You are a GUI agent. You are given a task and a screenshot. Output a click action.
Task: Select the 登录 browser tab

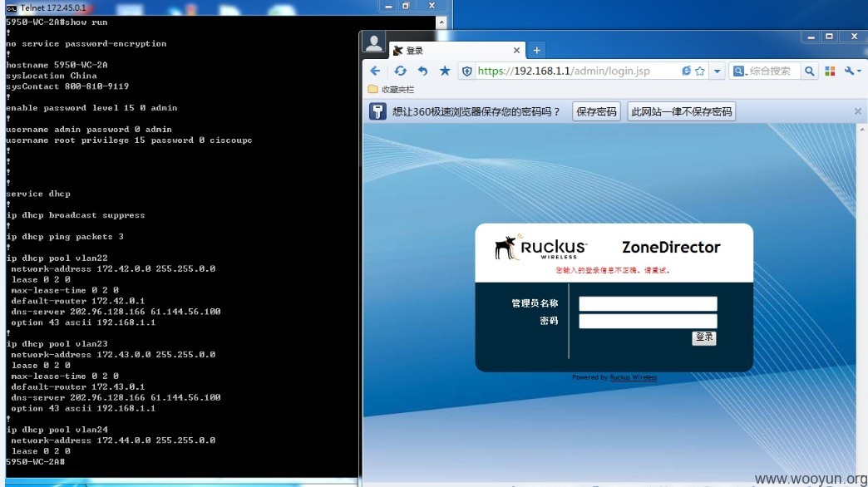(456, 51)
